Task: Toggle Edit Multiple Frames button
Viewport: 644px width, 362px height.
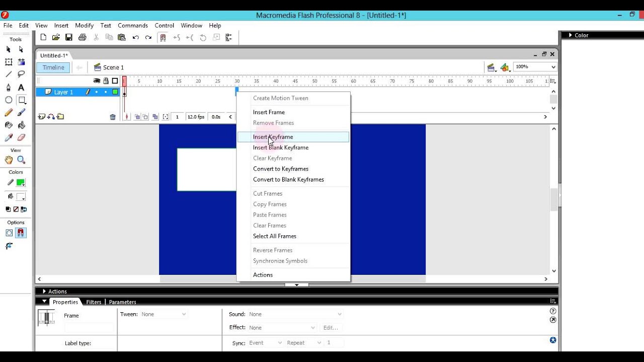Action: click(x=155, y=117)
